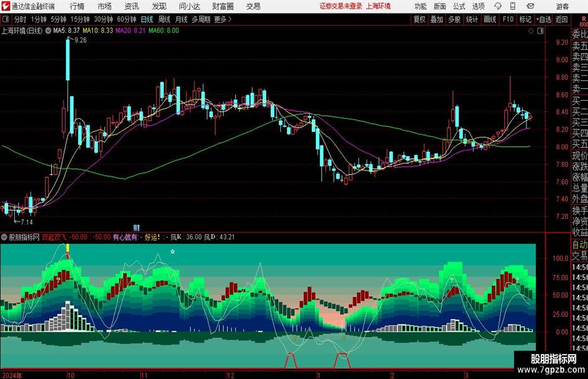Click the diamond icon at chart top-right
Image resolution: width=588 pixels, height=379 pixels.
(x=531, y=31)
